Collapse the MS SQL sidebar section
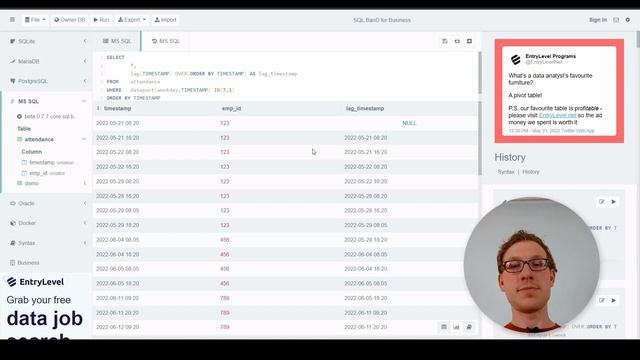Image resolution: width=640 pixels, height=360 pixels. click(46, 101)
